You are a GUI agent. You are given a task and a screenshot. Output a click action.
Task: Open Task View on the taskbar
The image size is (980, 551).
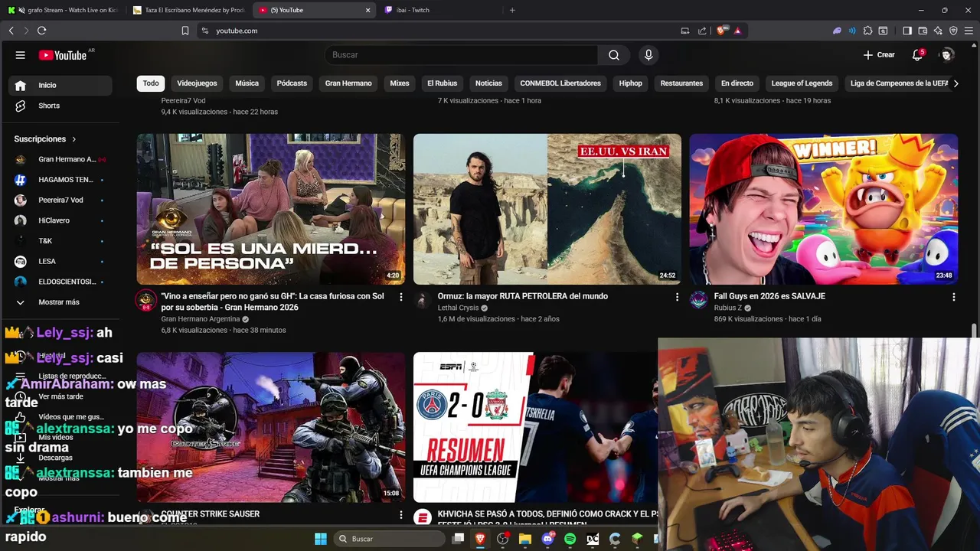458,539
